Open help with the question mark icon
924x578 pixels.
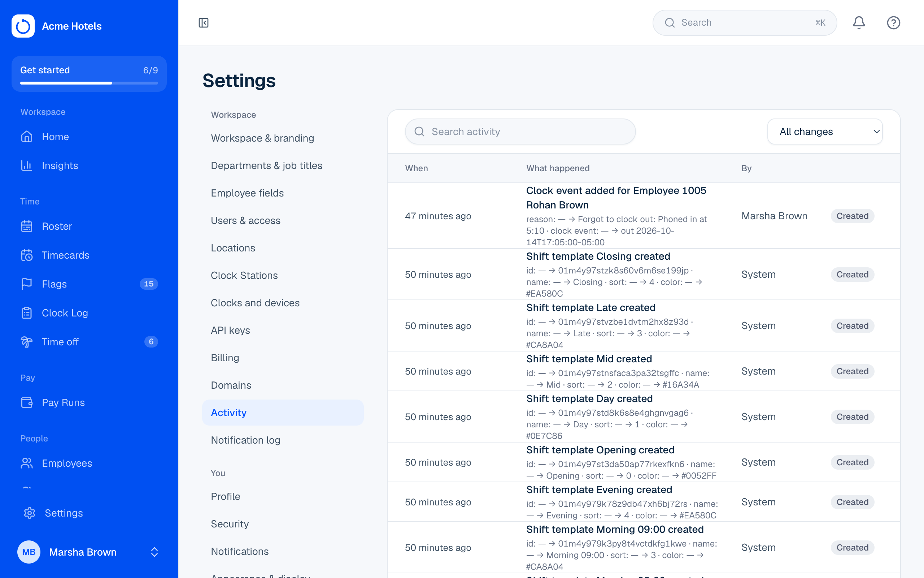[x=893, y=23]
